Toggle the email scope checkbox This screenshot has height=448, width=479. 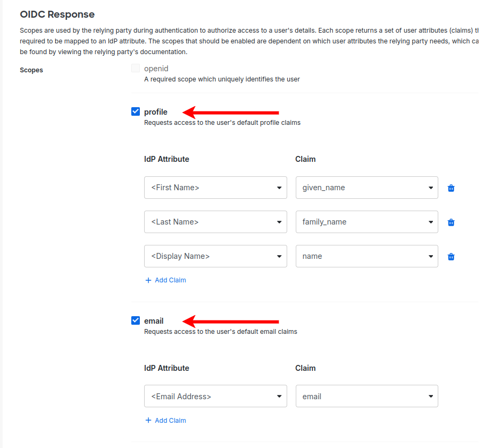pyautogui.click(x=136, y=321)
